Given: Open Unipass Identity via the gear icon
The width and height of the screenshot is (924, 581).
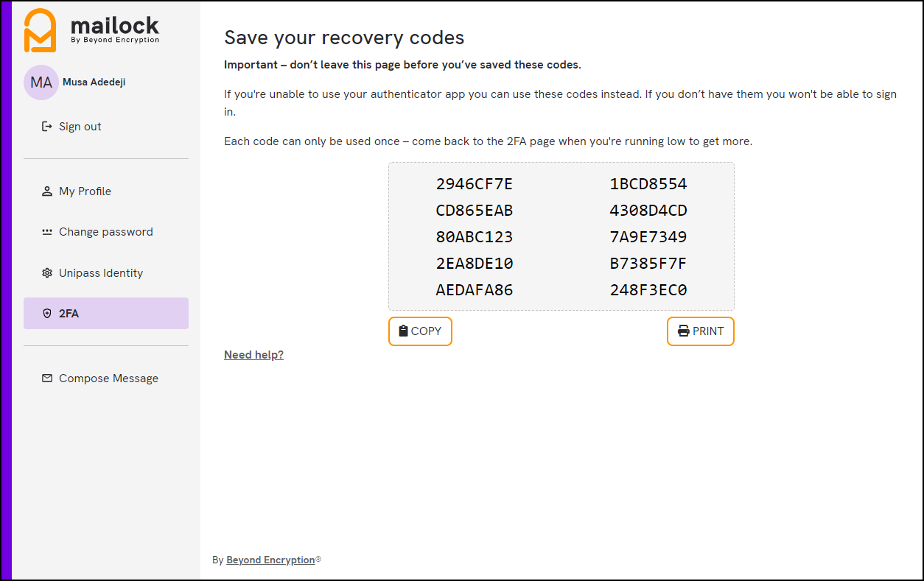Looking at the screenshot, I should [47, 272].
